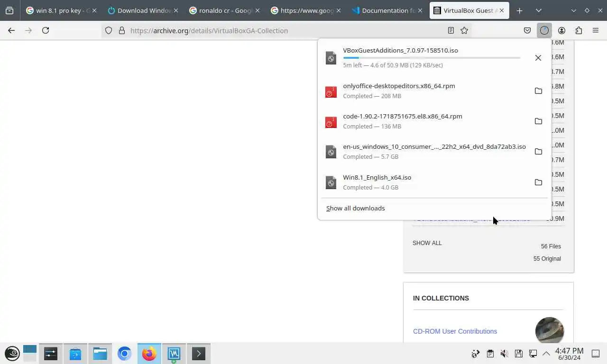
Task: Click the muted volume tray icon
Action: tap(505, 354)
